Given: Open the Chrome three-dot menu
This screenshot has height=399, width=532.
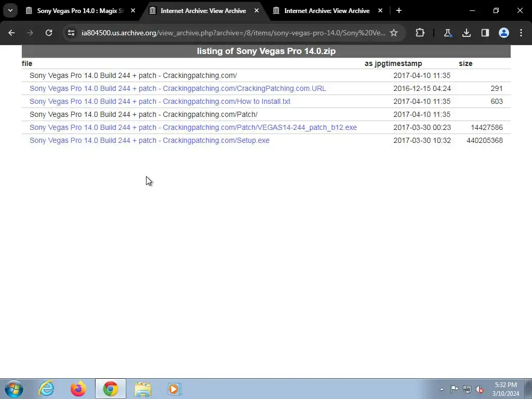Looking at the screenshot, I should click(521, 33).
